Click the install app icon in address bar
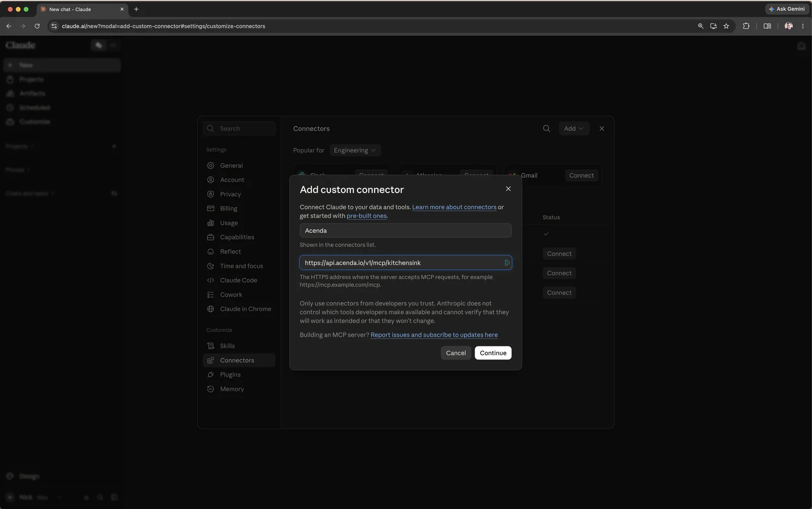The width and height of the screenshot is (812, 509). [714, 26]
